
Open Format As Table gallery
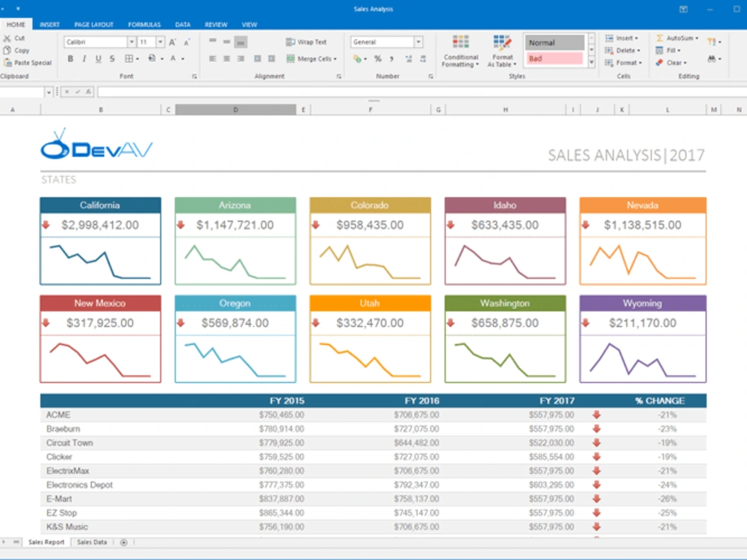click(502, 51)
